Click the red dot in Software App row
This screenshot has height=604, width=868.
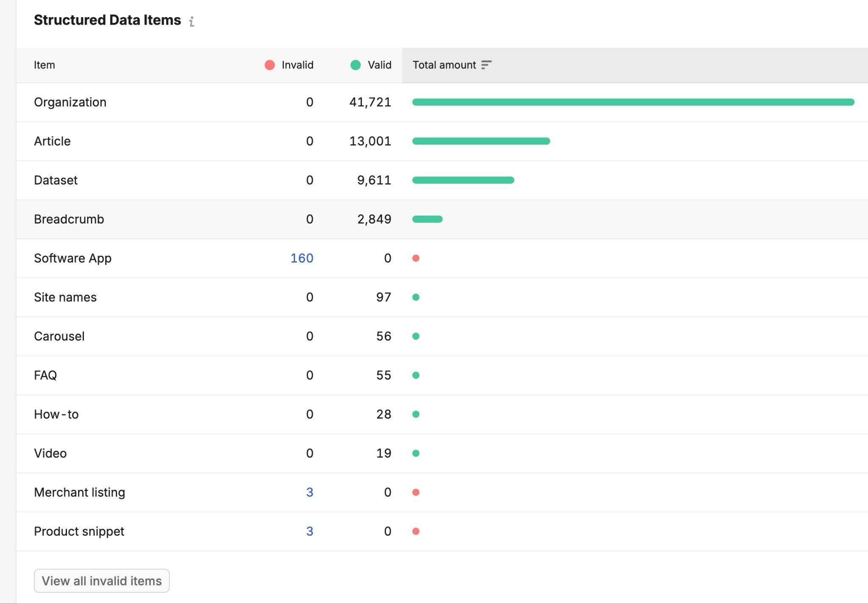pyautogui.click(x=416, y=258)
